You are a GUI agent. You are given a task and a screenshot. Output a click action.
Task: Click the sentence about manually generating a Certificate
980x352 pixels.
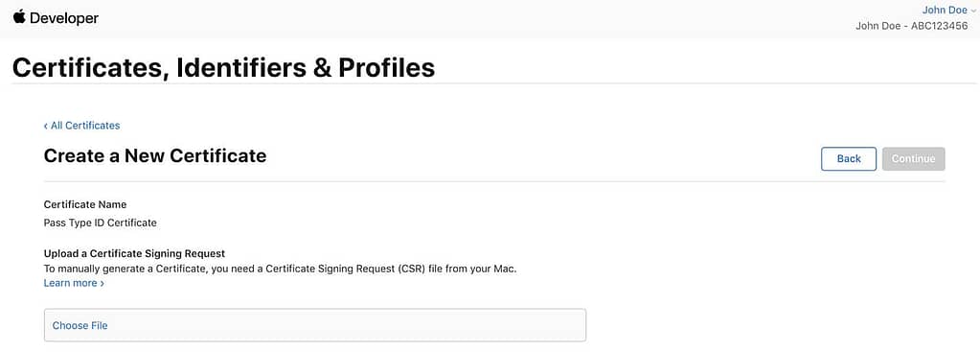click(x=280, y=269)
